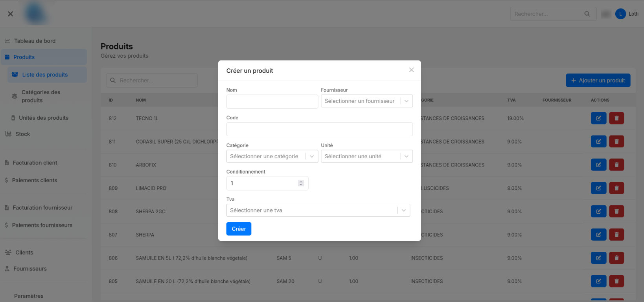Click the 19.00% TVA cell
The width and height of the screenshot is (644, 302).
point(515,118)
